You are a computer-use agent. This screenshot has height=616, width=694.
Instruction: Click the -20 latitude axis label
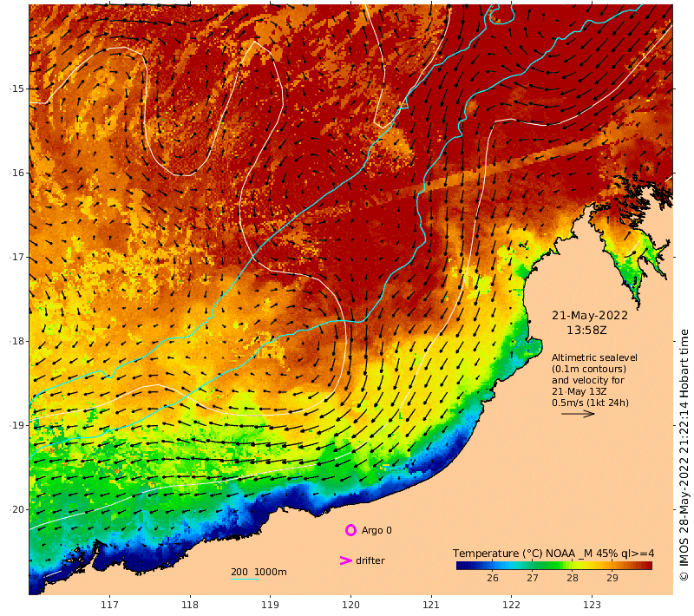[x=17, y=509]
